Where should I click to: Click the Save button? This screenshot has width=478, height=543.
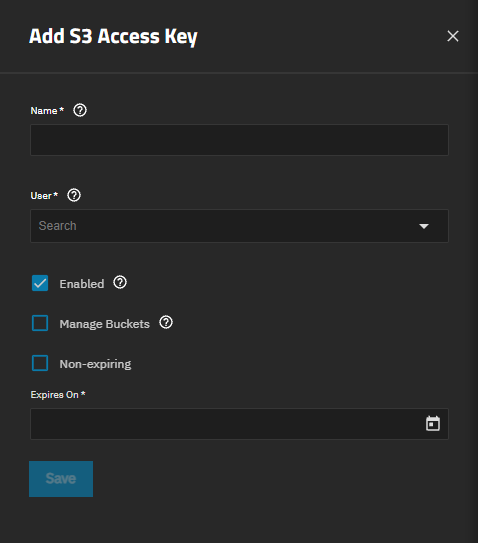[x=61, y=479]
